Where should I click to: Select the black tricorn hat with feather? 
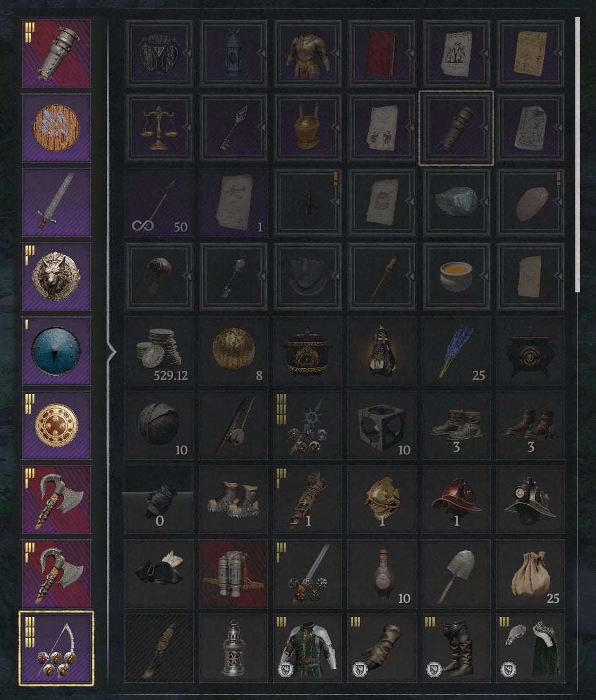(159, 574)
